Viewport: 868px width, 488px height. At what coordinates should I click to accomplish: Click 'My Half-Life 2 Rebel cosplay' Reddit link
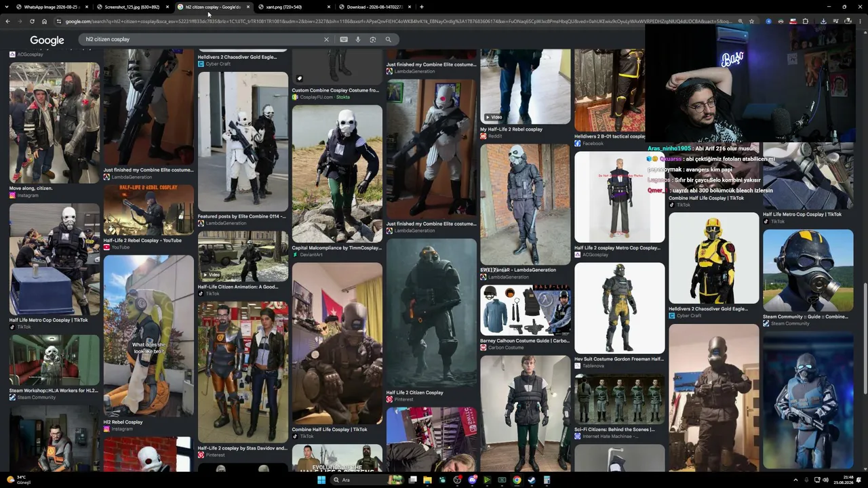[x=511, y=129]
